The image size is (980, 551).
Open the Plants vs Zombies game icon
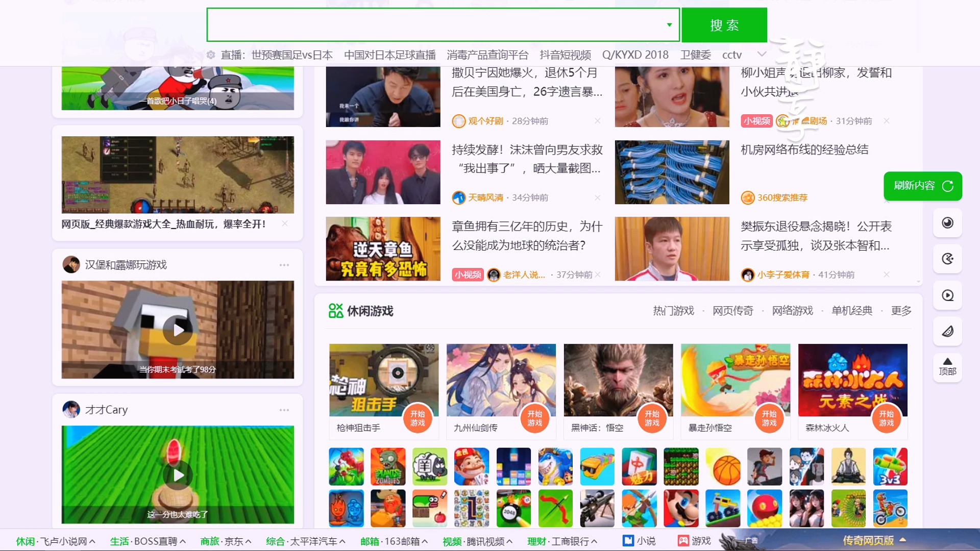pos(388,466)
